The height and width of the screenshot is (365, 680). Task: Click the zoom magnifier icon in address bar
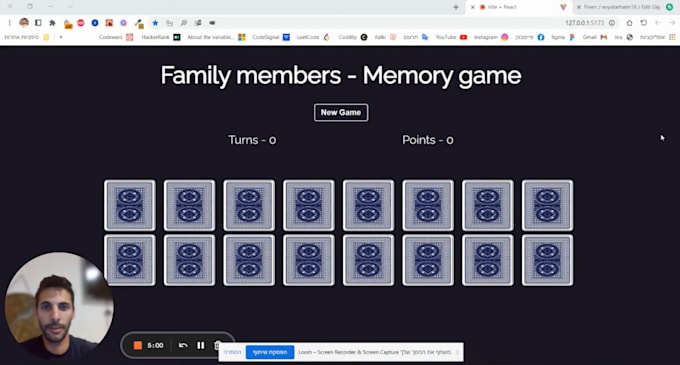pos(183,23)
